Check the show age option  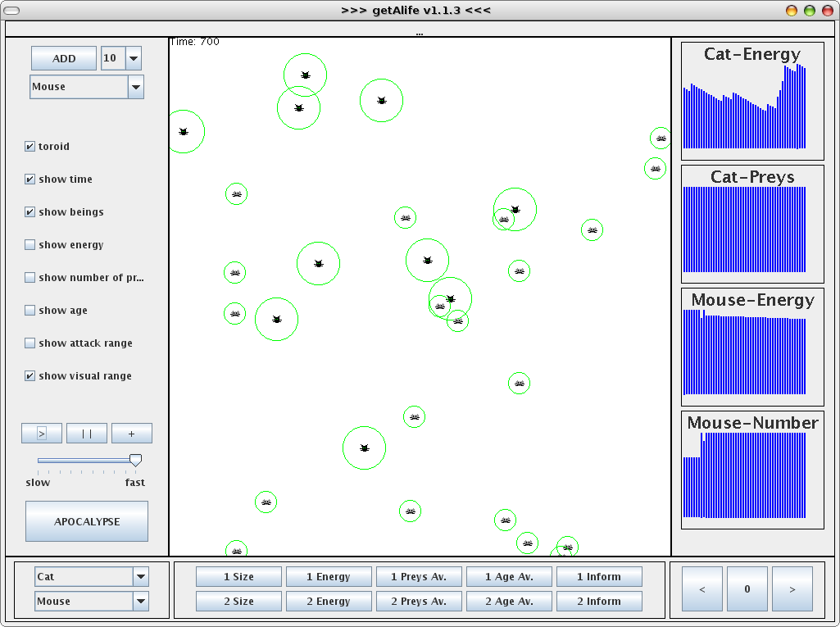coord(30,311)
